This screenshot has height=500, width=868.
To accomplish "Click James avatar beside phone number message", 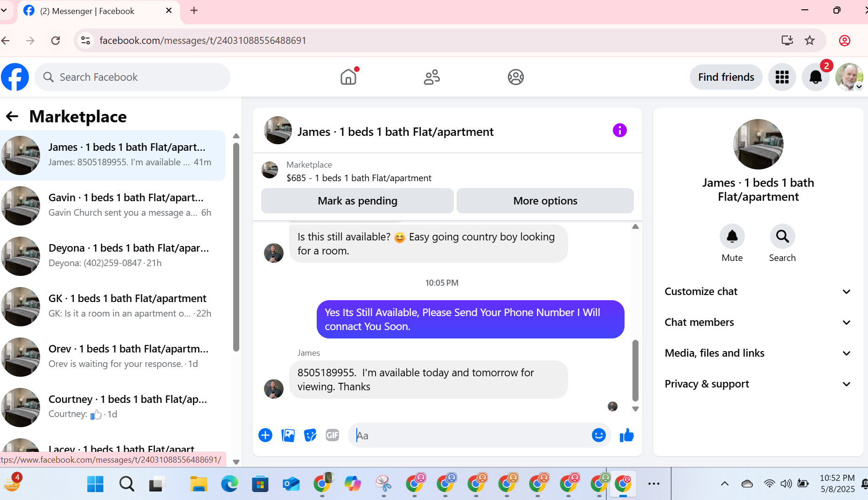I will click(274, 388).
